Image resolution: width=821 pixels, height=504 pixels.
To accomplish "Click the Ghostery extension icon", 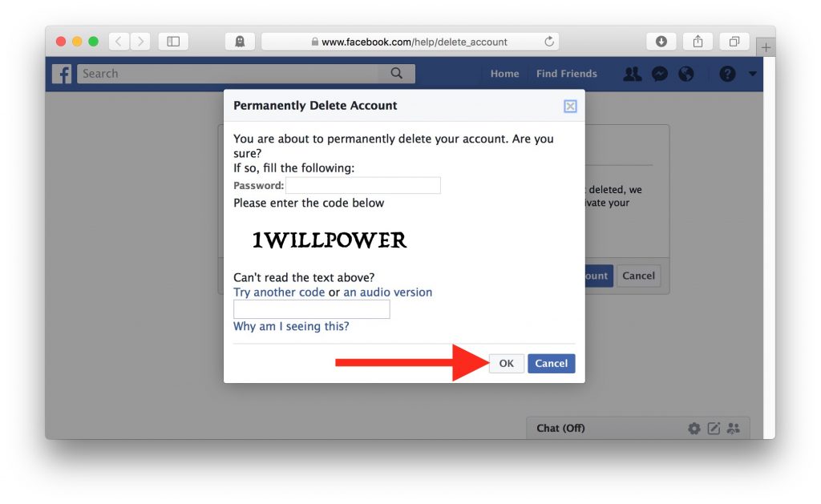I will [x=240, y=42].
